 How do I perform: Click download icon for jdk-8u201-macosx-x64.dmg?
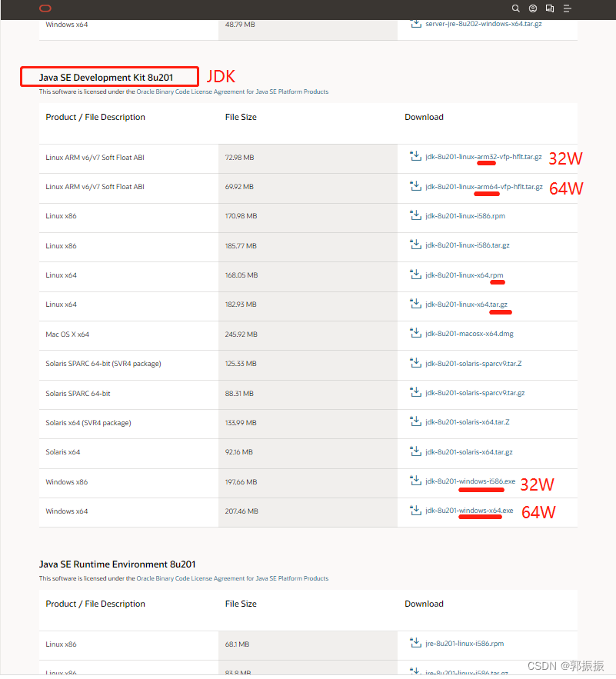pos(415,333)
